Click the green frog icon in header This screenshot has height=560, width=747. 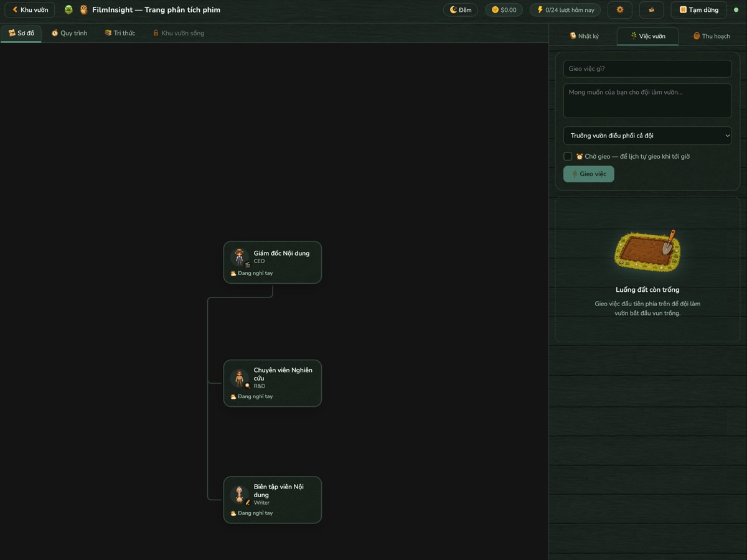(x=68, y=10)
